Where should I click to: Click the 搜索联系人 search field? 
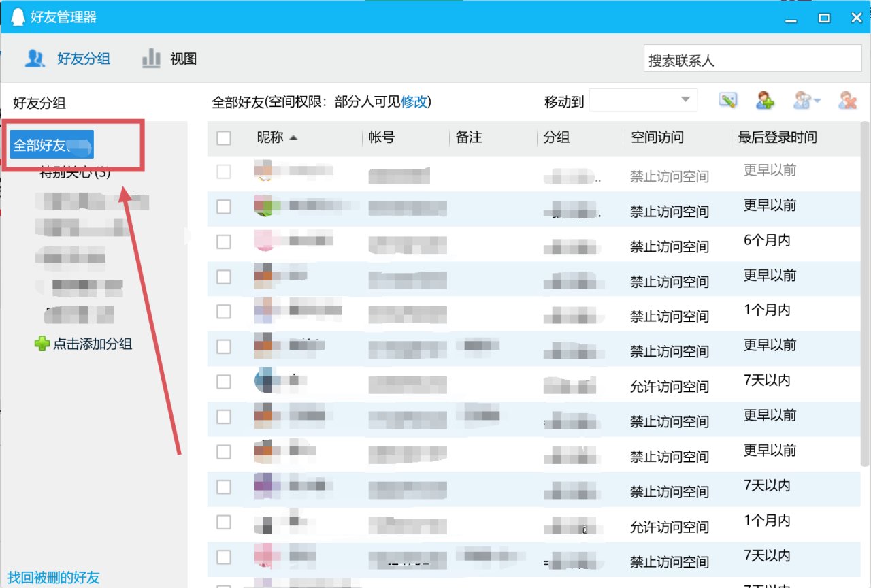tap(752, 59)
